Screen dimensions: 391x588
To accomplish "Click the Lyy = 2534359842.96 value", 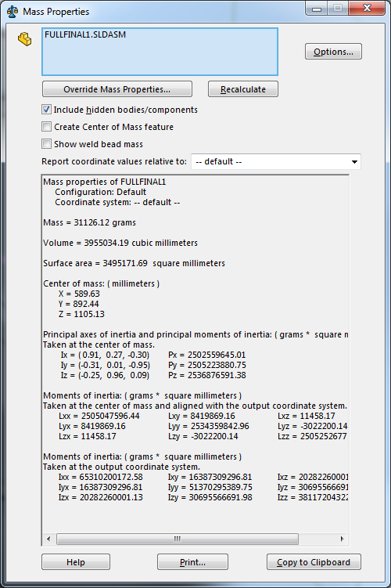I will pos(209,426).
